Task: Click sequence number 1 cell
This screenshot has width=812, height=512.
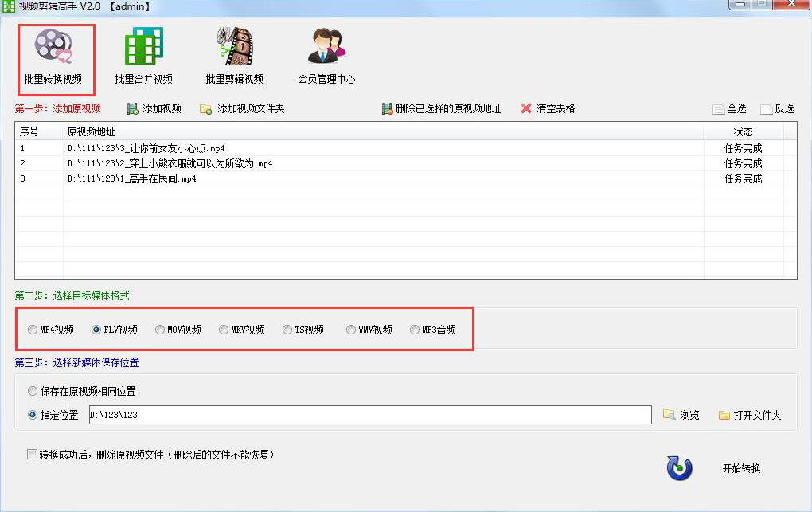Action: [39, 148]
